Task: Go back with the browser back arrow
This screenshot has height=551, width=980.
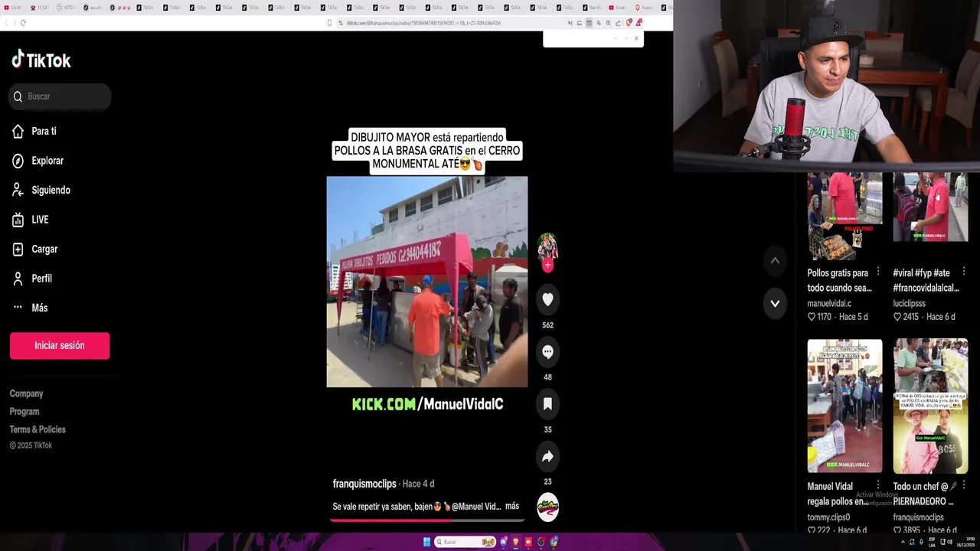Action: coord(5,23)
